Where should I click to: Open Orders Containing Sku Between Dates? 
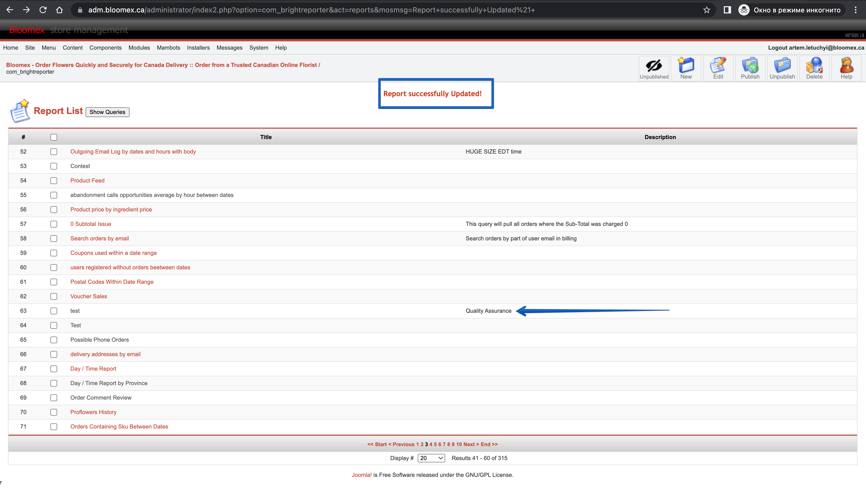click(x=119, y=426)
